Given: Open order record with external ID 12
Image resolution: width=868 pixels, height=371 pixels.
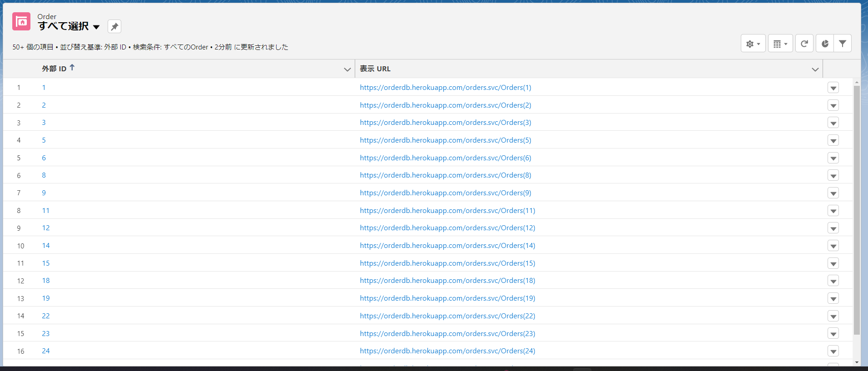Looking at the screenshot, I should 46,228.
